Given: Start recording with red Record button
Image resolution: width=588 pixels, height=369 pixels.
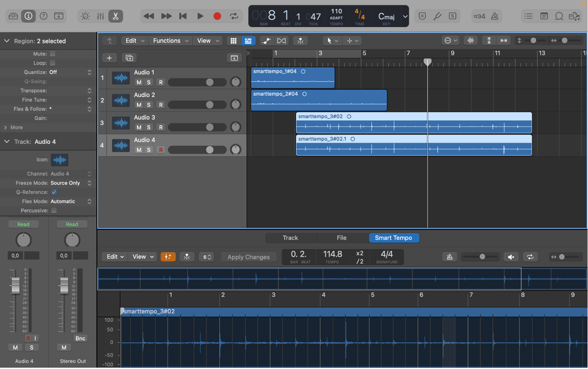Looking at the screenshot, I should coord(217,16).
